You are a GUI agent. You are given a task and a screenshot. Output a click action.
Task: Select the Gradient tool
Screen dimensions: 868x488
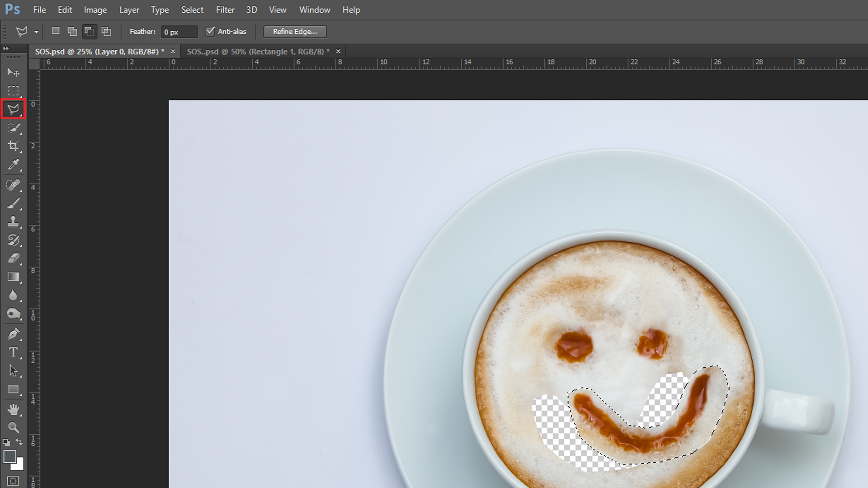[13, 277]
